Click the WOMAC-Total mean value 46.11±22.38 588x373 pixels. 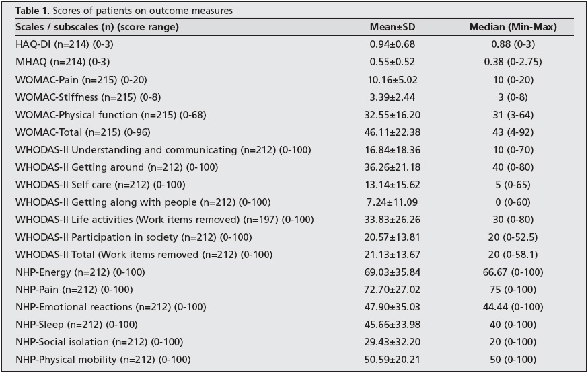click(392, 132)
